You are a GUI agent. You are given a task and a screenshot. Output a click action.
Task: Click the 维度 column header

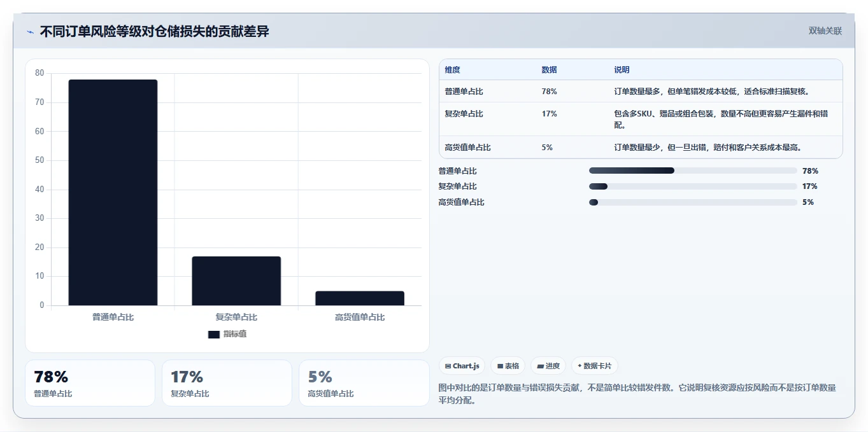pos(452,70)
